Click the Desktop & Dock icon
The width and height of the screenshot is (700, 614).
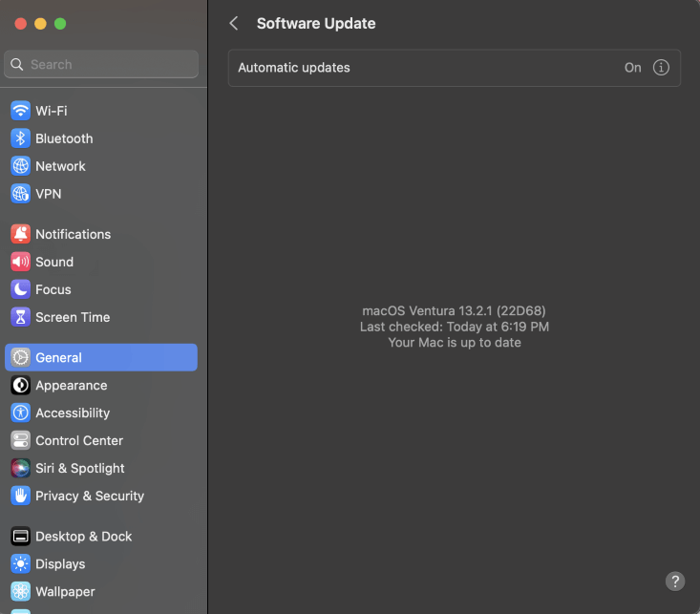point(20,537)
